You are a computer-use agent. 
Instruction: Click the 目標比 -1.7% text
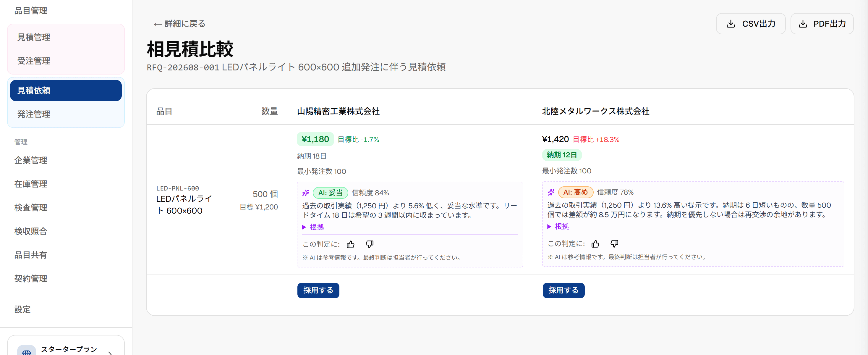point(358,139)
